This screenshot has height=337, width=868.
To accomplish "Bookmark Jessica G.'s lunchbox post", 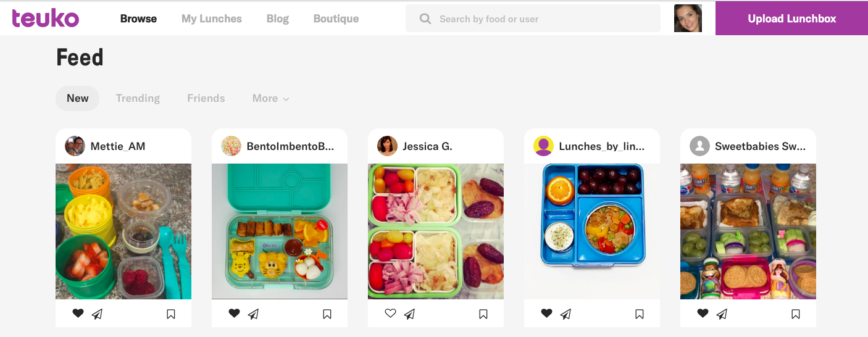I will point(483,314).
